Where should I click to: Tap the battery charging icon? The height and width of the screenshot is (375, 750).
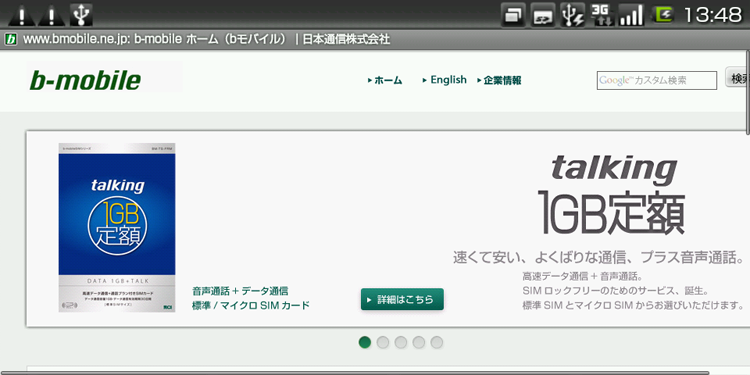click(663, 15)
